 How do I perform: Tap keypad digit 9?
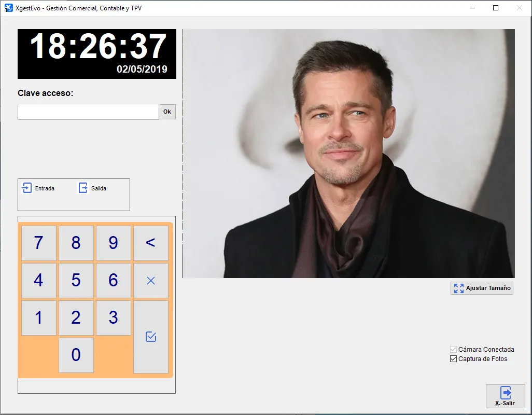[114, 243]
